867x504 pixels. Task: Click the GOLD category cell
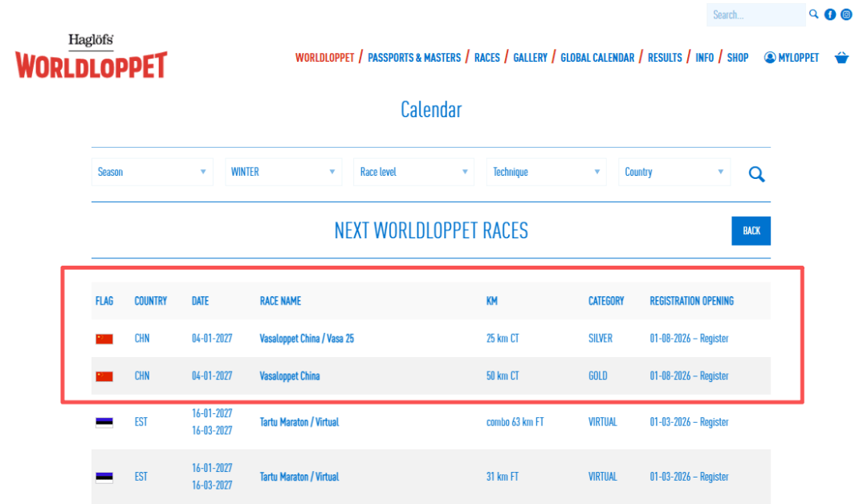tap(598, 376)
